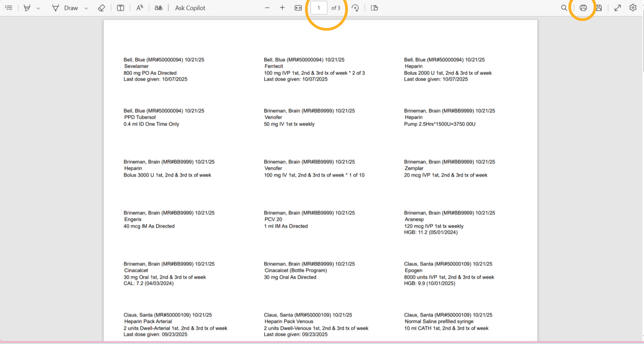Click 'HGB: 11.2 (05/01/2024)' text
The width and height of the screenshot is (644, 344).
tap(431, 232)
